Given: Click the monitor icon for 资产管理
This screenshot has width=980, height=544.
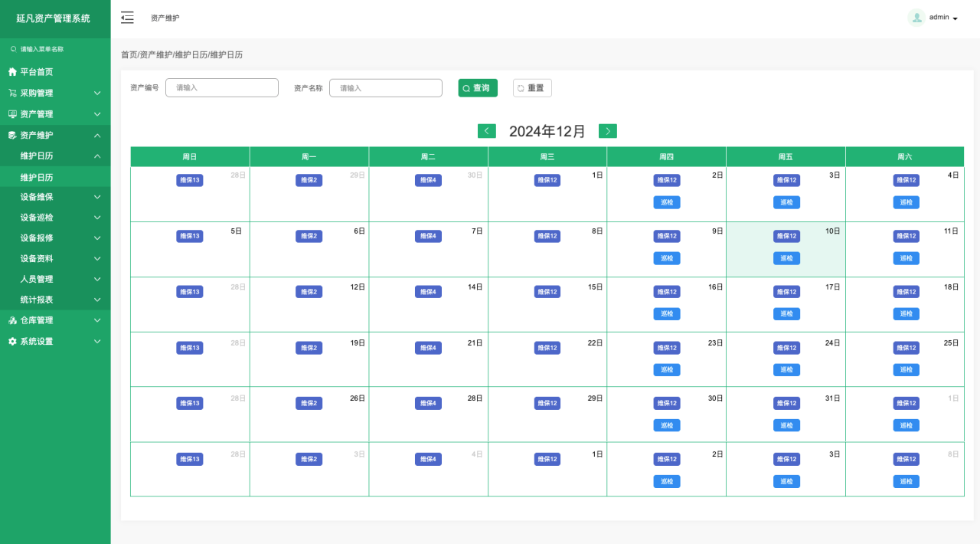Looking at the screenshot, I should tap(12, 114).
